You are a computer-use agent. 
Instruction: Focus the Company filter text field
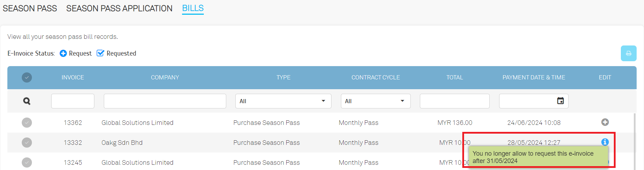165,101
